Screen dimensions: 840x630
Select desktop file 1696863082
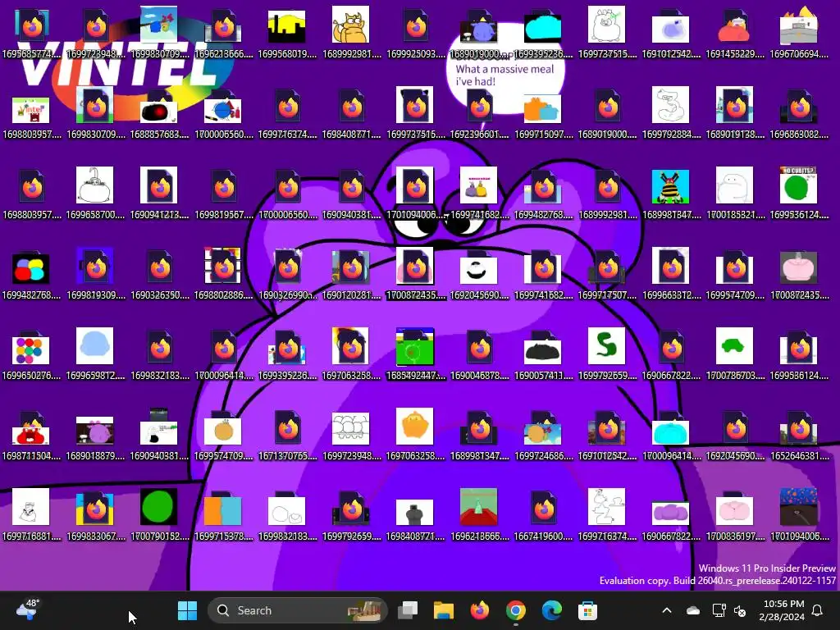[x=799, y=112]
